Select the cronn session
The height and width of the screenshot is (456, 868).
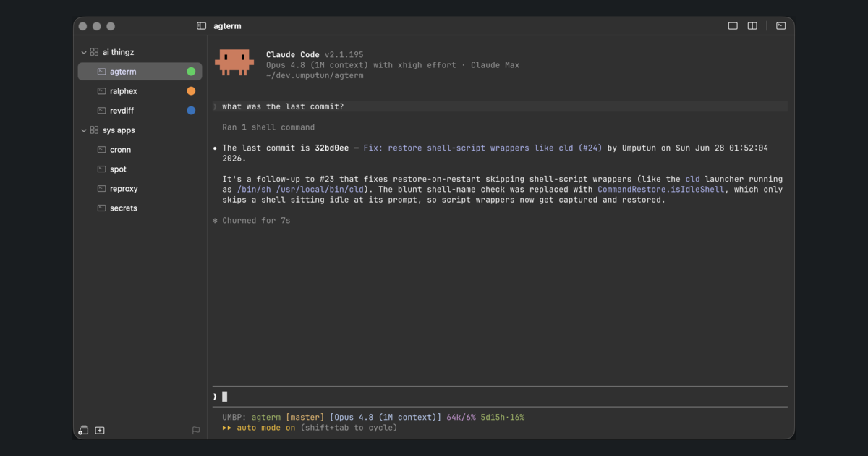tap(140, 150)
